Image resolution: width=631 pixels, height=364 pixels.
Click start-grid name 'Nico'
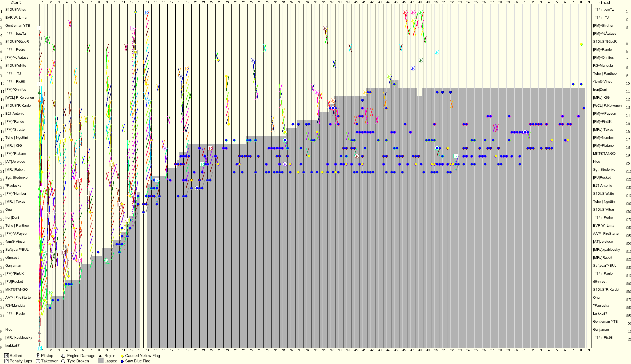coord(9,329)
